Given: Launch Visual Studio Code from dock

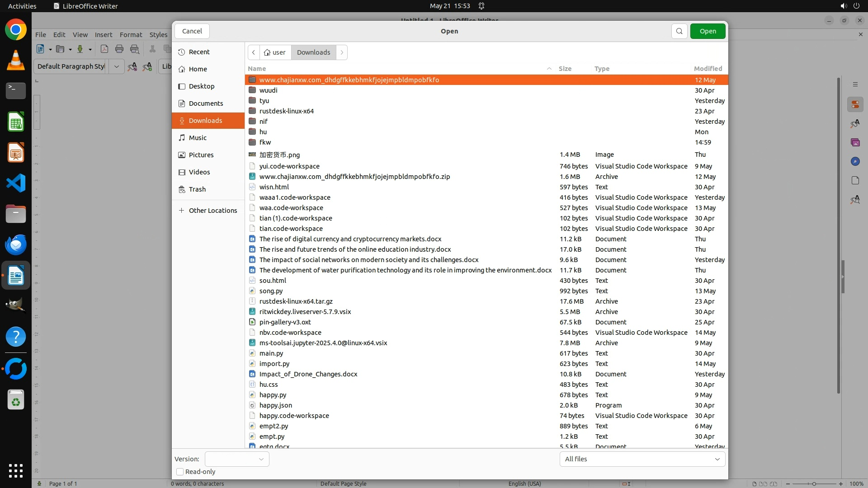Looking at the screenshot, I should point(16,183).
